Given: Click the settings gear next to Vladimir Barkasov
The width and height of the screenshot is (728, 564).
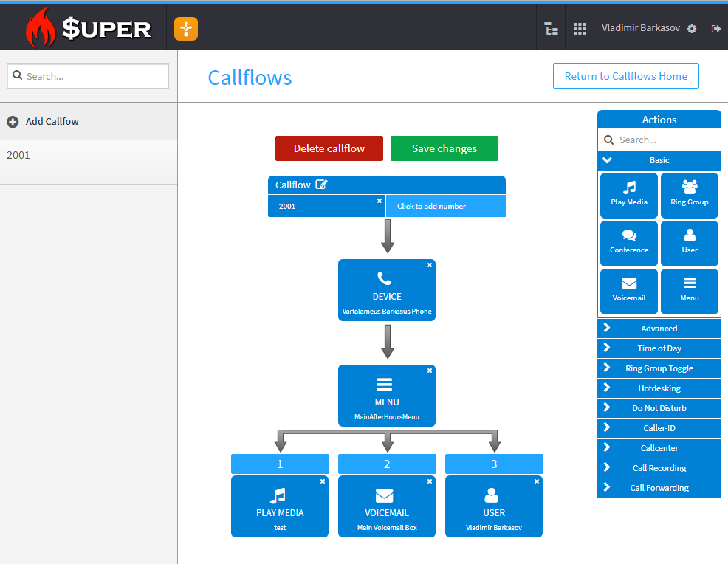Looking at the screenshot, I should pyautogui.click(x=692, y=29).
